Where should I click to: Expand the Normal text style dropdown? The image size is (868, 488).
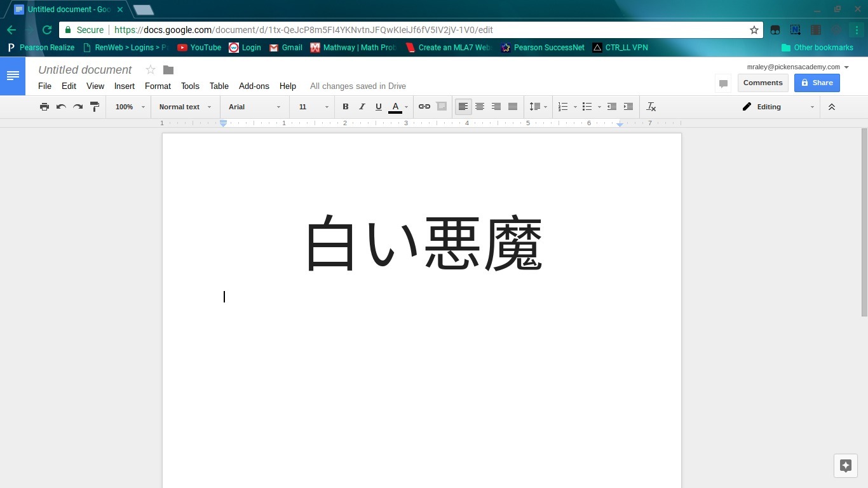pyautogui.click(x=185, y=107)
